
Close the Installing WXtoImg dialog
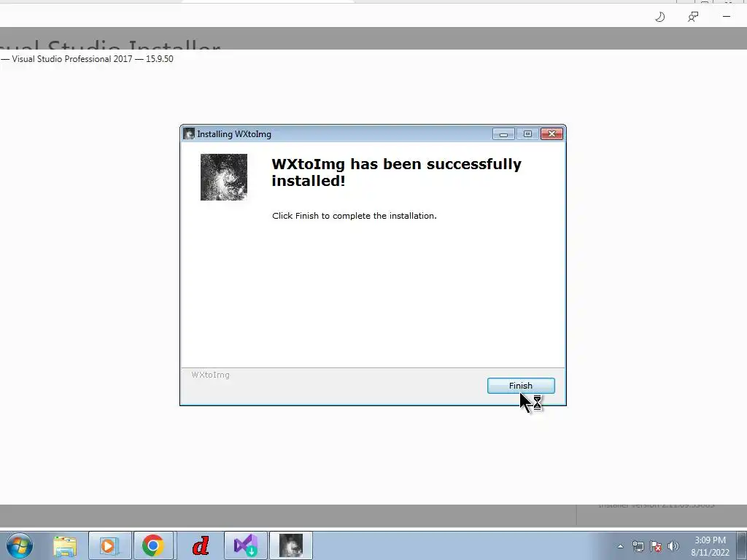(x=551, y=134)
